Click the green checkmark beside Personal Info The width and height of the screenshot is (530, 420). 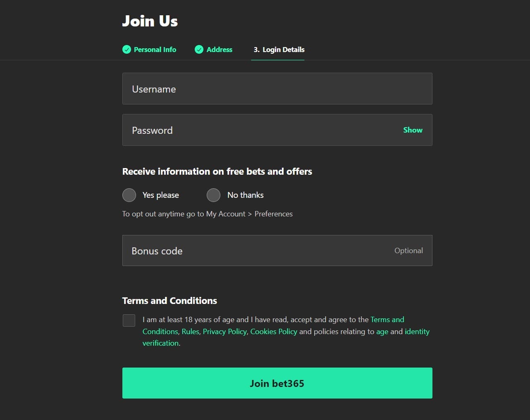(127, 50)
